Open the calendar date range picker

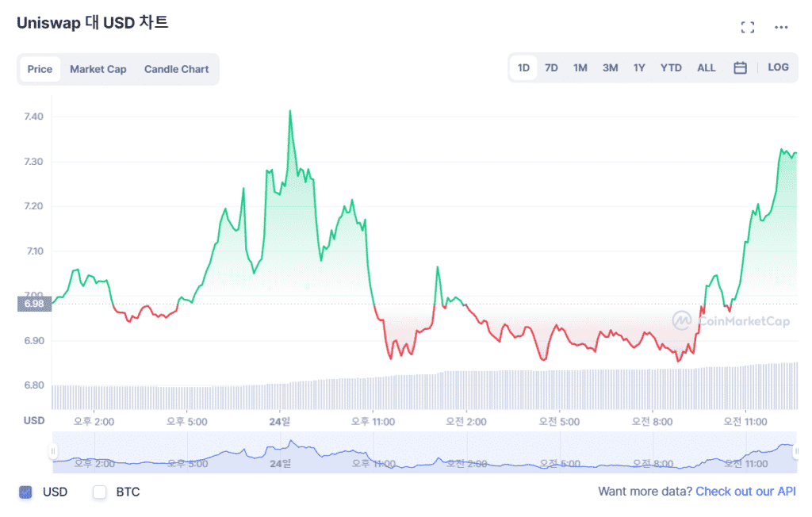tap(740, 68)
